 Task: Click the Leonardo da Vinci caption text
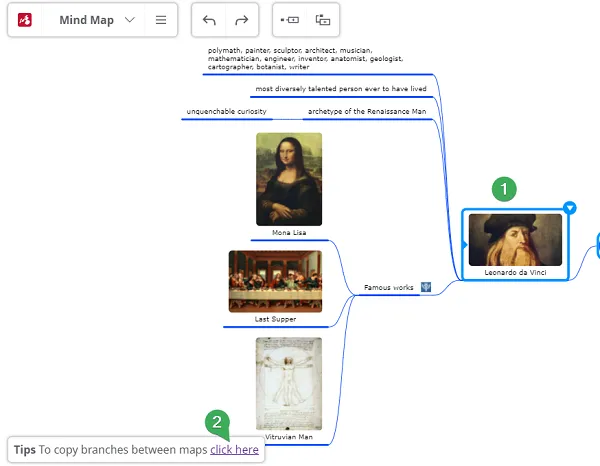pyautogui.click(x=515, y=272)
